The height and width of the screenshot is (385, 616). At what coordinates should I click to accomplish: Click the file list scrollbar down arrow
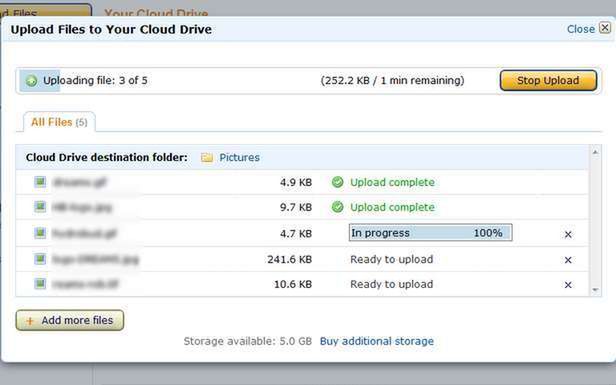[x=595, y=290]
